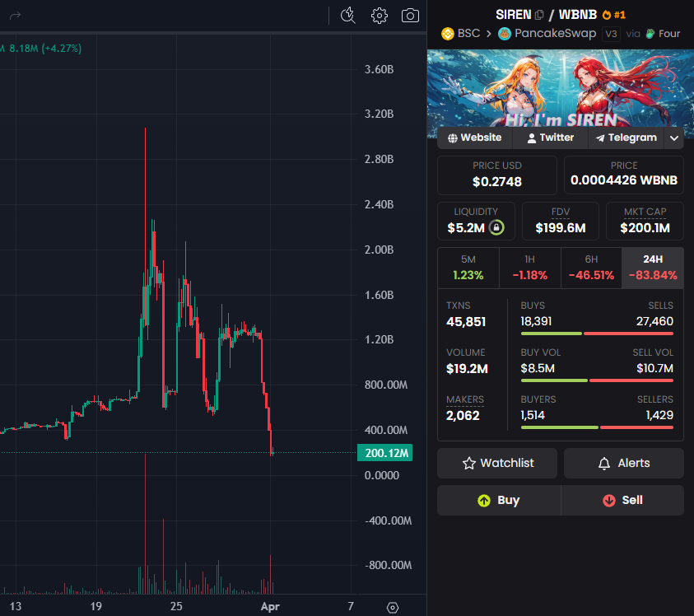Screen dimensions: 694x616
Task: Click the 19 date axis label
Action: coord(96,607)
